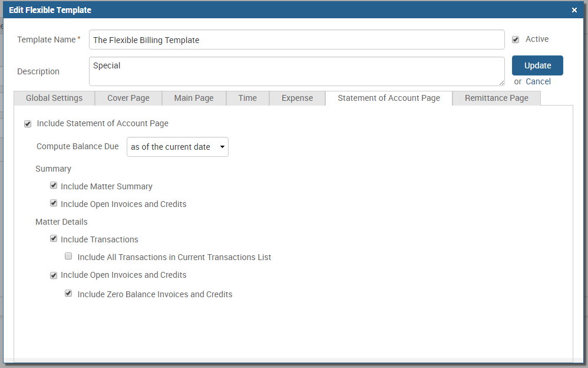
Task: Click the Cancel link
Action: pos(538,81)
